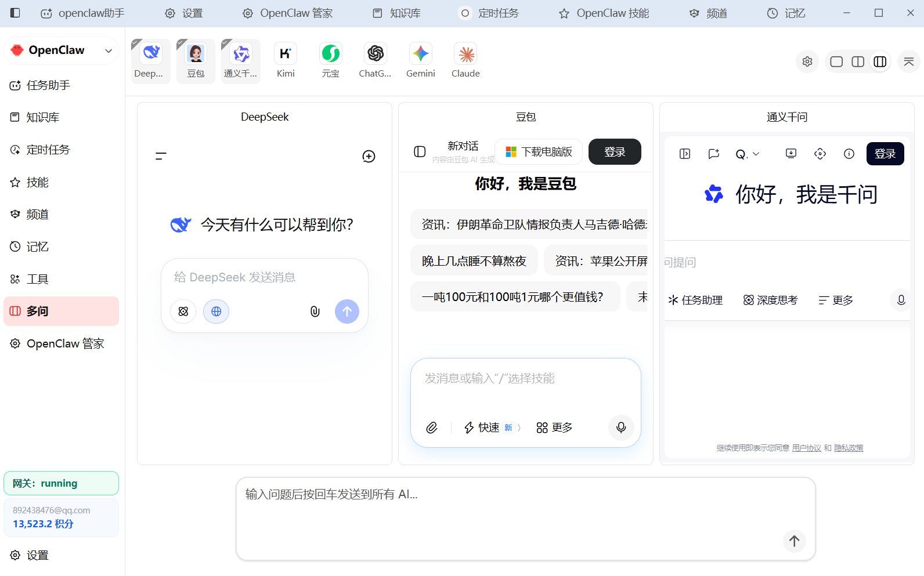Switch to three-column layout
924x576 pixels.
880,61
